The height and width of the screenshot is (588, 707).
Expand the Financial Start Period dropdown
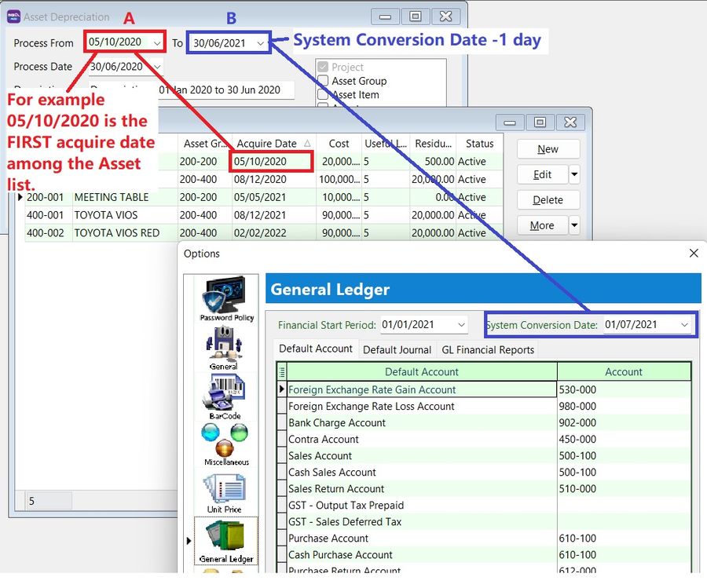coord(460,325)
